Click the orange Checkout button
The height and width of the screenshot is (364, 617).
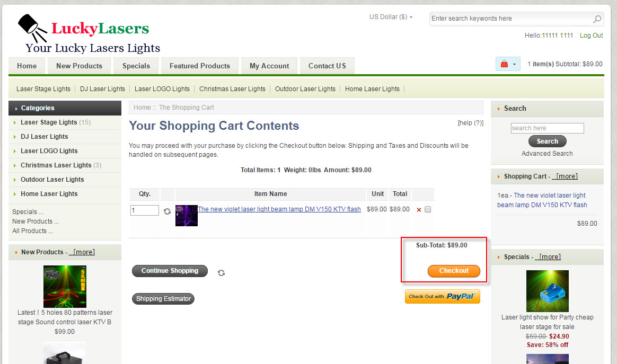(454, 271)
